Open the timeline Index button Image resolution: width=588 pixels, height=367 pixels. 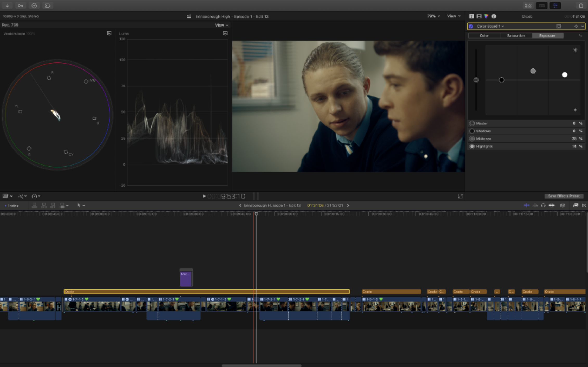tap(13, 206)
